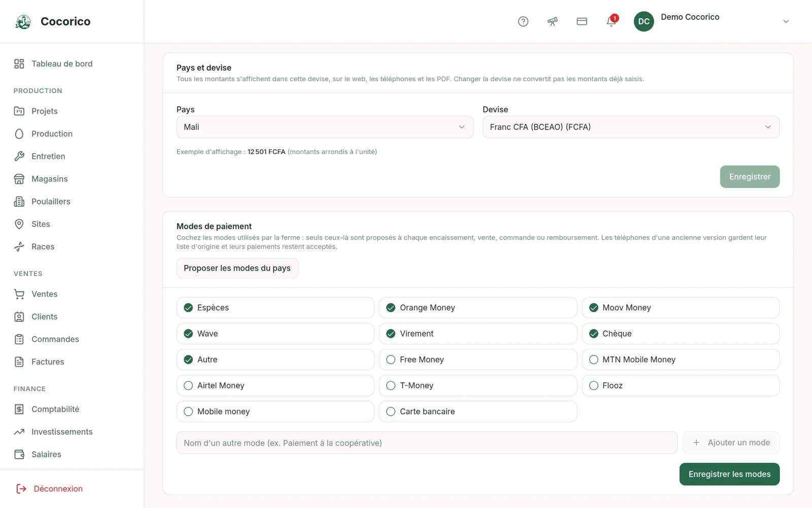The height and width of the screenshot is (508, 812).
Task: Click the telescope icon in header
Action: point(553,21)
